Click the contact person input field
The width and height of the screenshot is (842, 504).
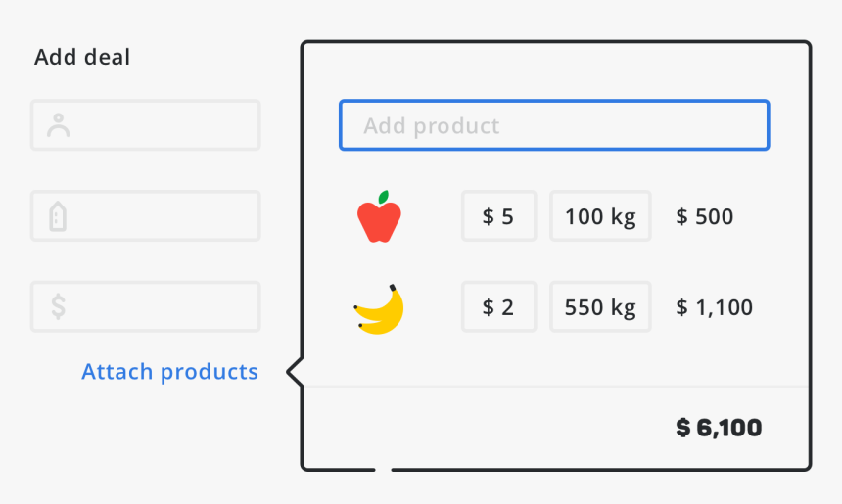tap(146, 125)
